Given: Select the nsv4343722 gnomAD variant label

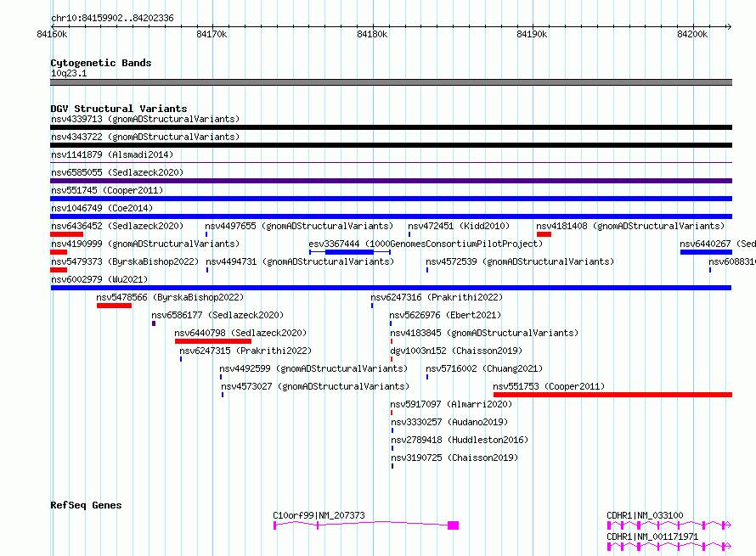Looking at the screenshot, I should [145, 137].
